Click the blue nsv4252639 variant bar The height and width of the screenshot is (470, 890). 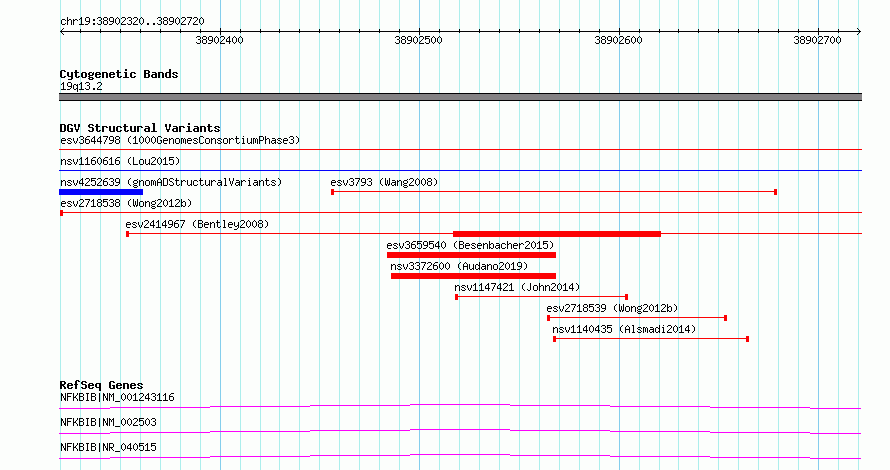coord(101,192)
